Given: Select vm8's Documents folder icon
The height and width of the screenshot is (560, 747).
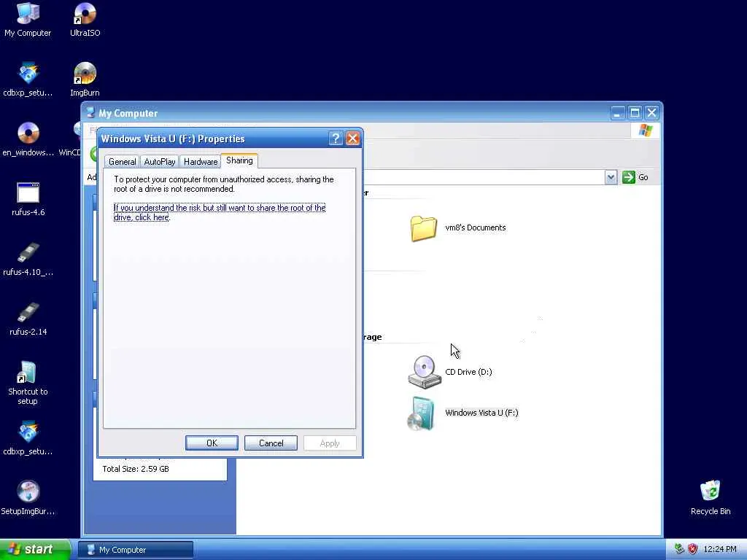Looking at the screenshot, I should 423,228.
